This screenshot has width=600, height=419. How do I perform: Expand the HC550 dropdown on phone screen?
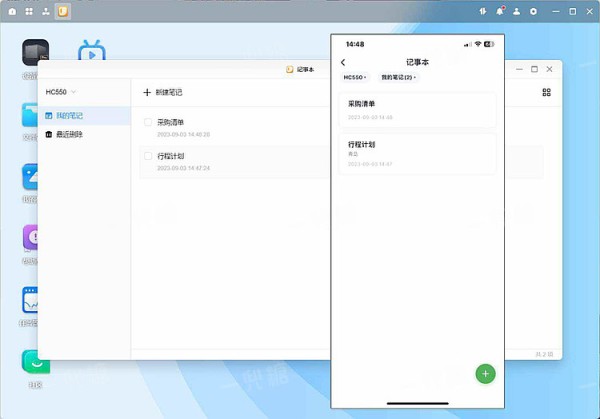tap(355, 77)
